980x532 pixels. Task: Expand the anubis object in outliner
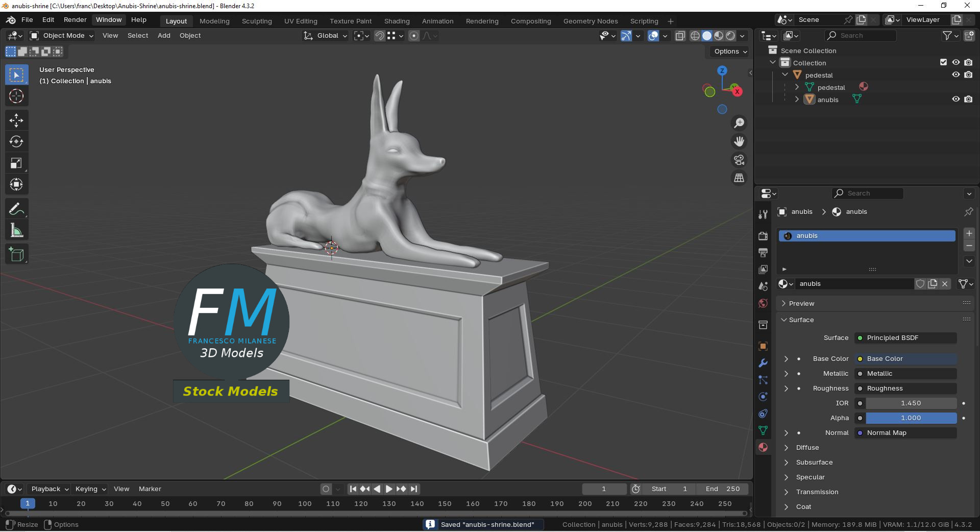tap(797, 100)
